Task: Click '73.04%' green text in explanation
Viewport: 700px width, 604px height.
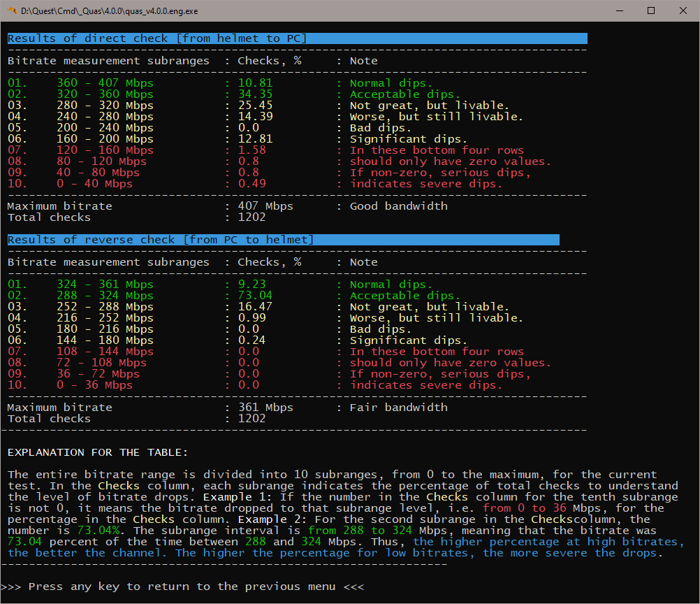Action: [x=99, y=531]
